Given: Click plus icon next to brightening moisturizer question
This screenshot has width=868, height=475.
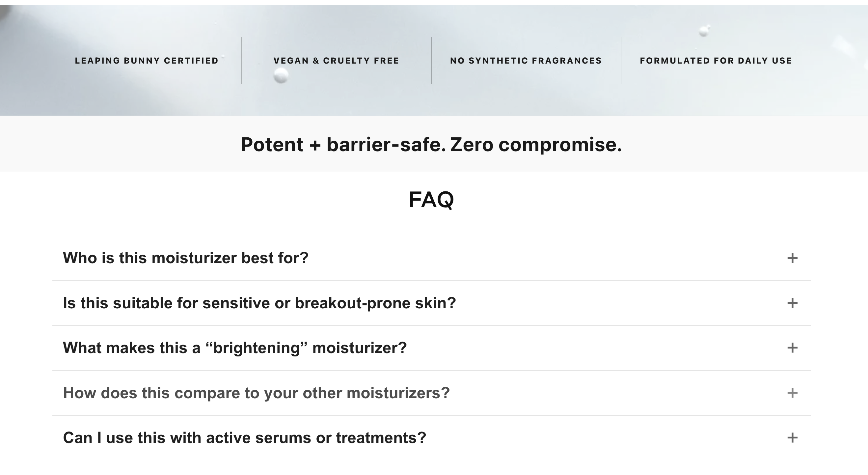Looking at the screenshot, I should tap(792, 348).
